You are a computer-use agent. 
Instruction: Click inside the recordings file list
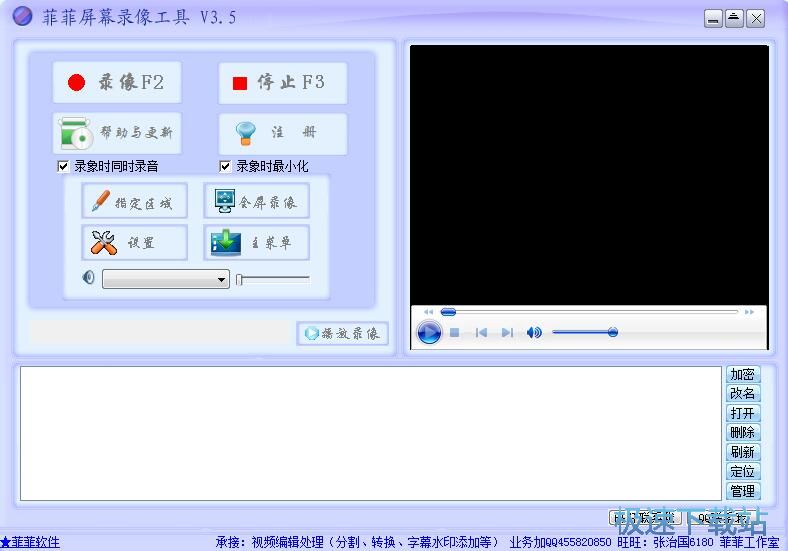[x=371, y=433]
